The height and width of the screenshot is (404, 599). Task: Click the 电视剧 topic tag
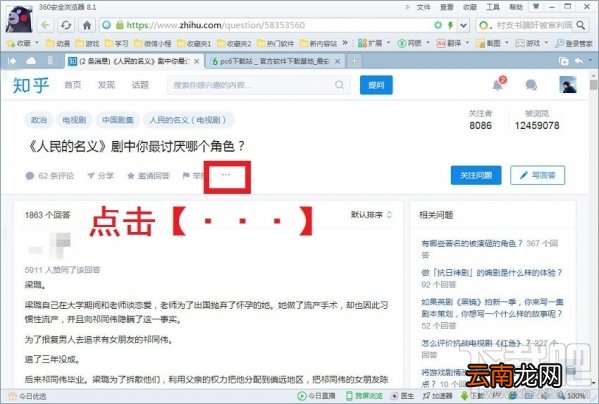click(74, 120)
